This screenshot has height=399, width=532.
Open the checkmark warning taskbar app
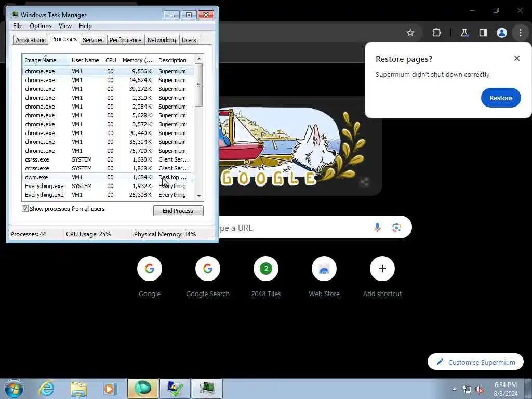pos(175,389)
